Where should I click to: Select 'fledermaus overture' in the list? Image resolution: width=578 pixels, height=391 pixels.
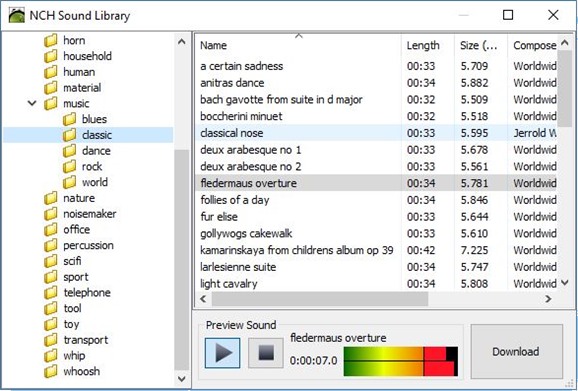click(x=376, y=183)
